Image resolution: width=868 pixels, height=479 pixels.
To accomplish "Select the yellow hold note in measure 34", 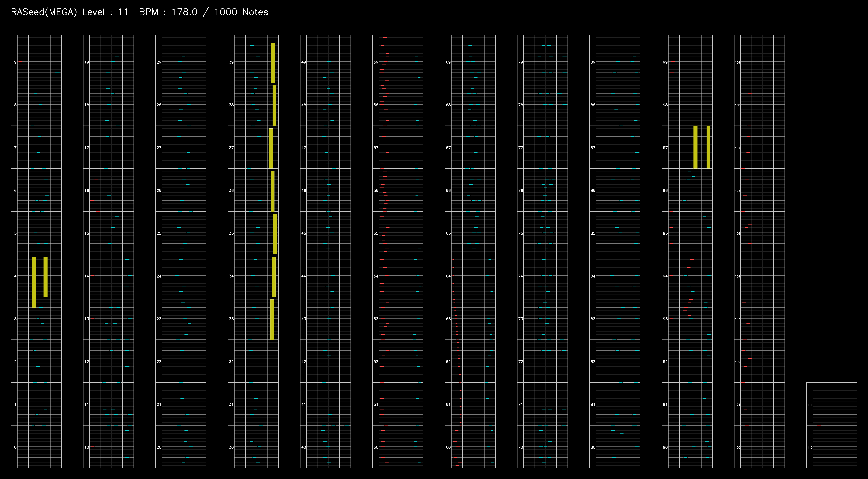I will click(x=274, y=277).
